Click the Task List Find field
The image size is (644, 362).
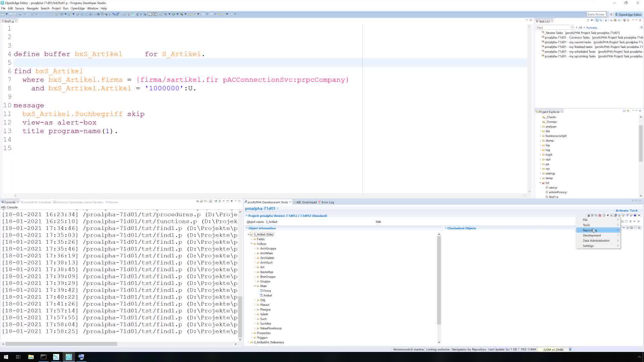click(555, 27)
